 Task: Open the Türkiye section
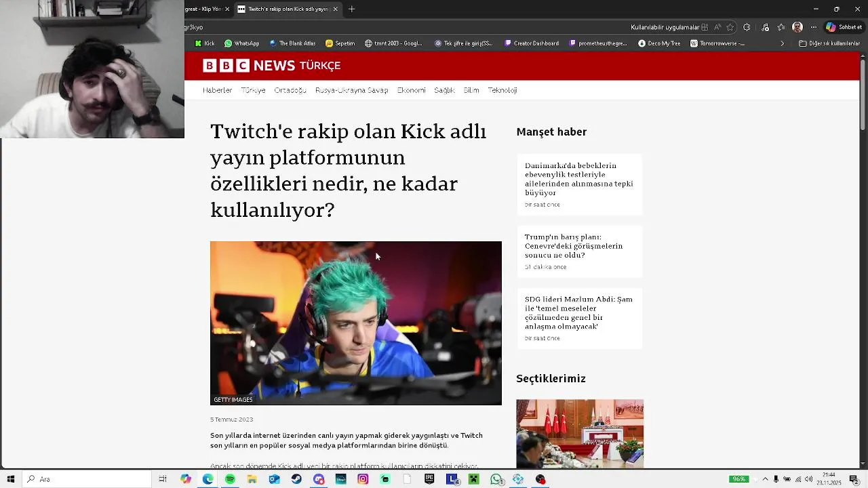coord(253,90)
